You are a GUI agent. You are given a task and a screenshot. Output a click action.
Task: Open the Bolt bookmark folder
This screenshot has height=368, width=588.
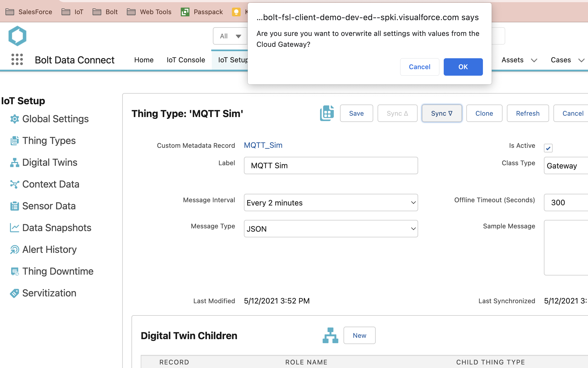coord(105,12)
